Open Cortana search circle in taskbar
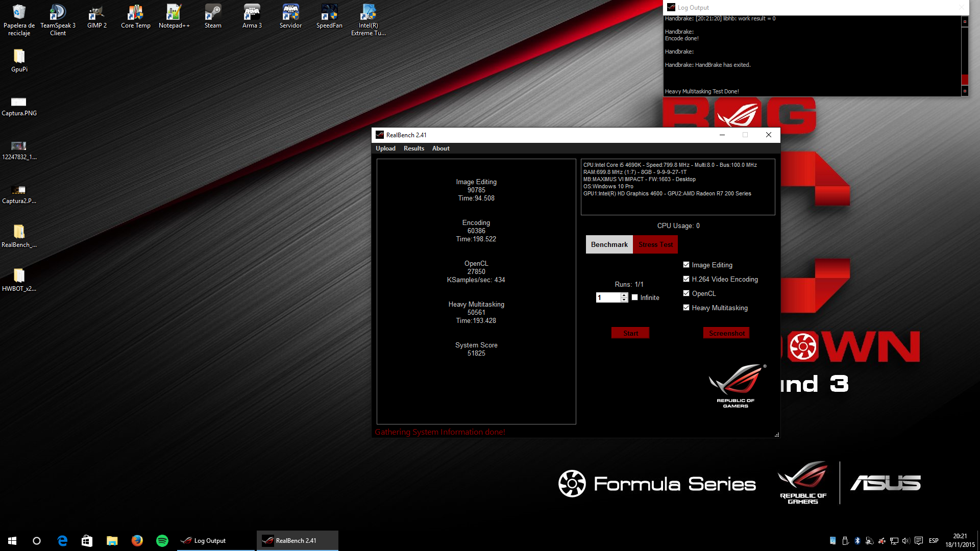The image size is (980, 551). [37, 540]
